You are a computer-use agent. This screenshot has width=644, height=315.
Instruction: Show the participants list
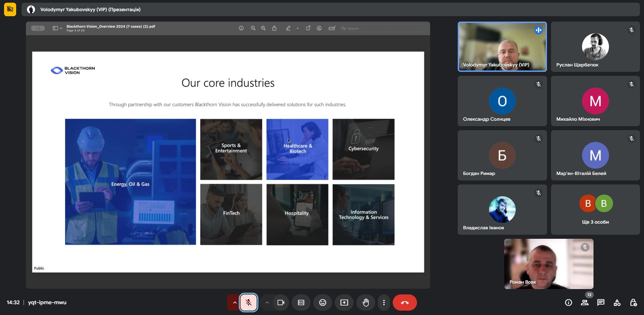pyautogui.click(x=585, y=303)
